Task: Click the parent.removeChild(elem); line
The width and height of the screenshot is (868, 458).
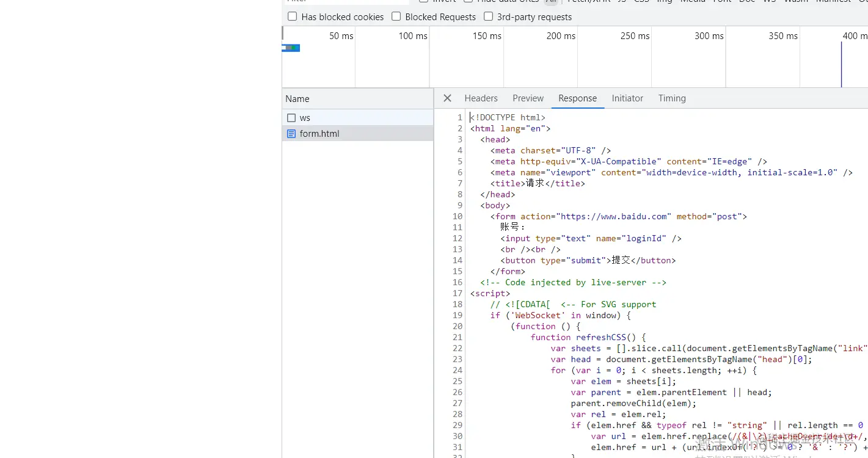Action: [x=633, y=403]
